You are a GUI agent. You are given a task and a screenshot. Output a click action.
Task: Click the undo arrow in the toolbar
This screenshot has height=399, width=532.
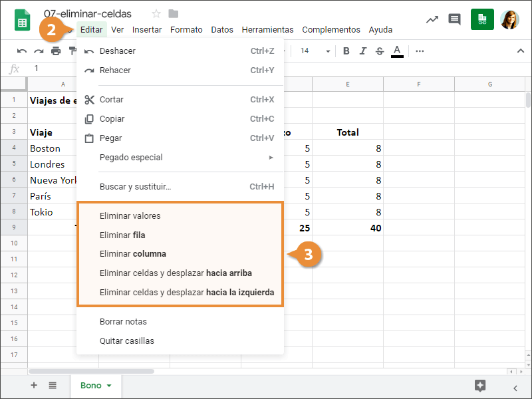point(22,51)
